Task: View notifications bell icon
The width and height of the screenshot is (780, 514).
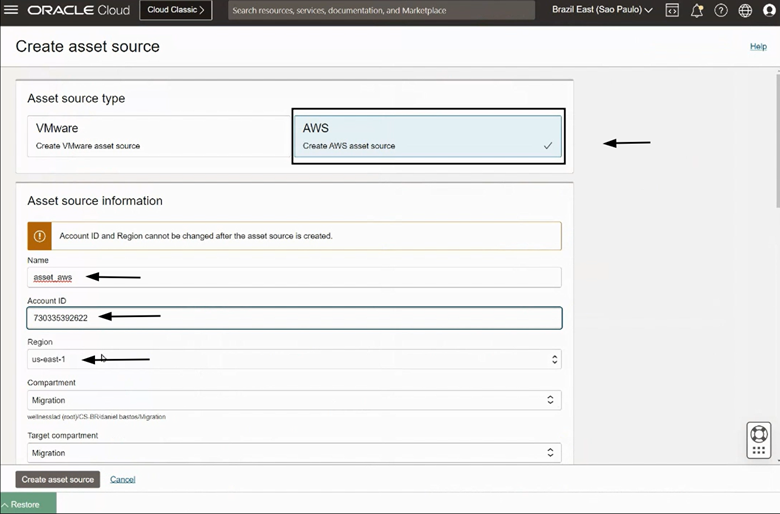Action: point(697,11)
